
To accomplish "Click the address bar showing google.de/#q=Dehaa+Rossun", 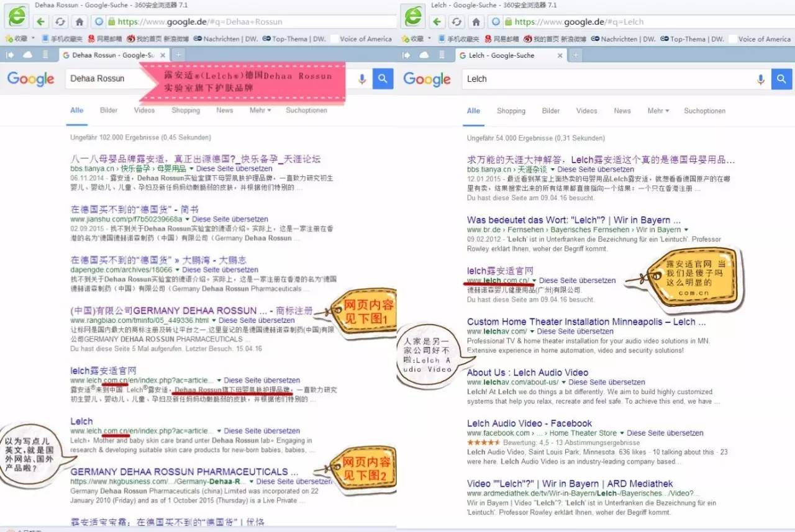I will point(252,22).
